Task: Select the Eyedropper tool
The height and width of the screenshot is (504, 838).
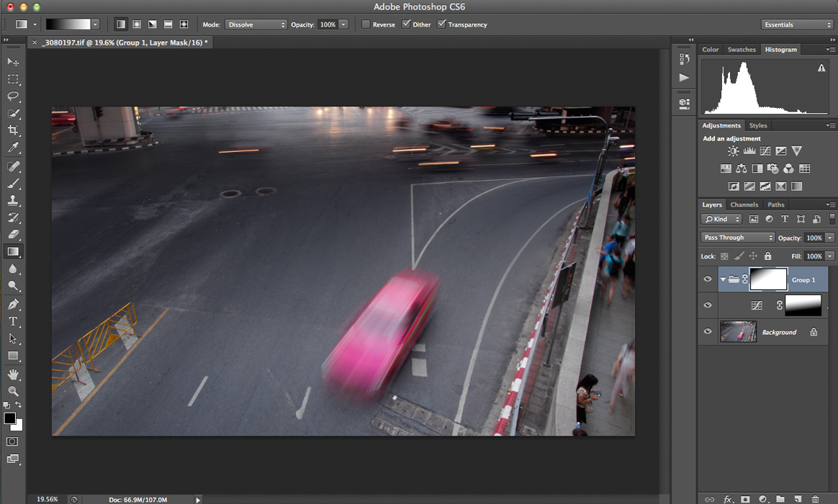Action: [x=13, y=148]
